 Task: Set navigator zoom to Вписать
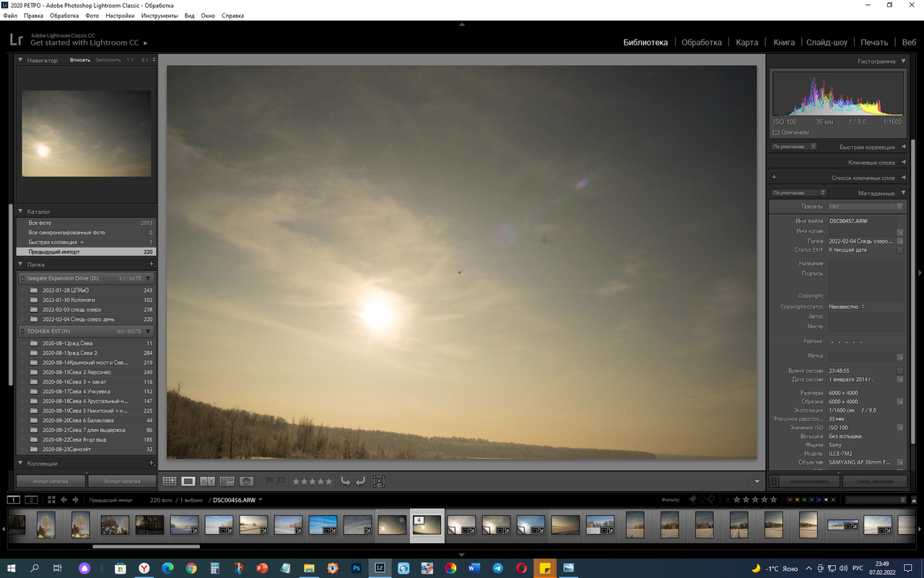[80, 60]
